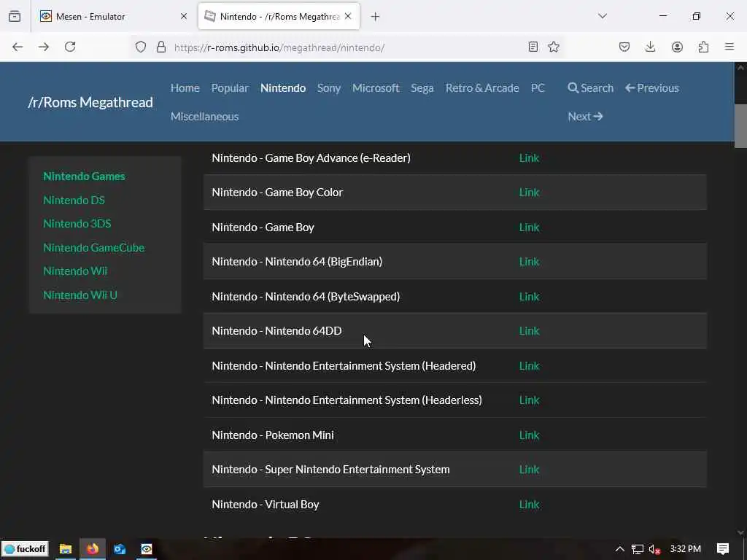Open File Explorer from the taskbar
747x560 pixels.
[x=65, y=549]
